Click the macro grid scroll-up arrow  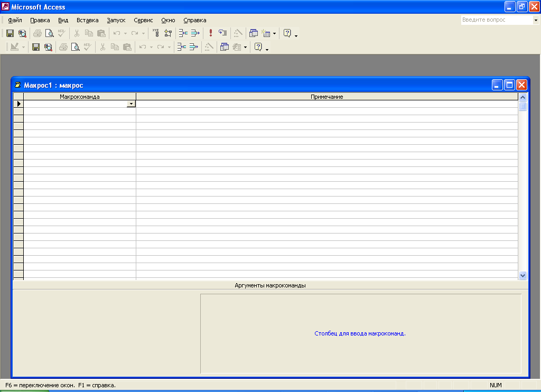[523, 97]
